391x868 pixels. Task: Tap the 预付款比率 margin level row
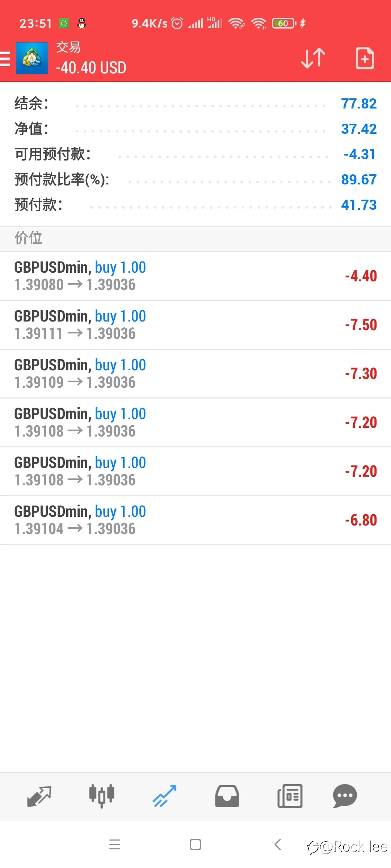click(x=195, y=179)
